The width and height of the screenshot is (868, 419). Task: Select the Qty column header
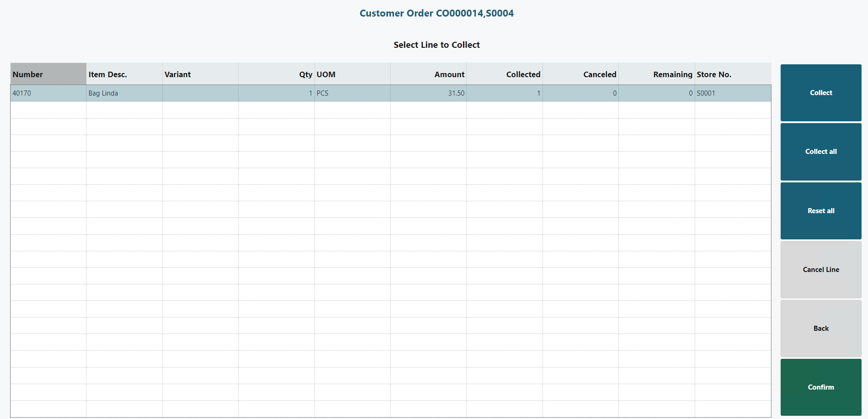(276, 74)
